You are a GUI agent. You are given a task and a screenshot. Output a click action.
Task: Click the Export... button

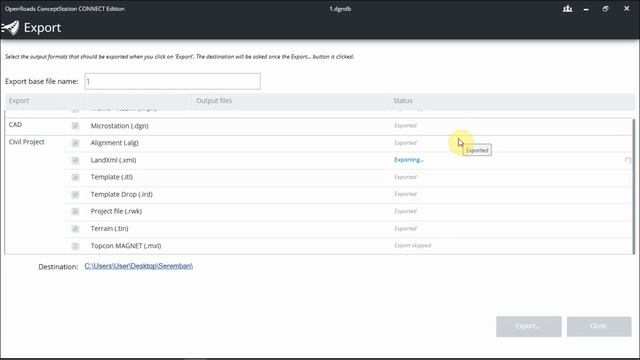(529, 326)
